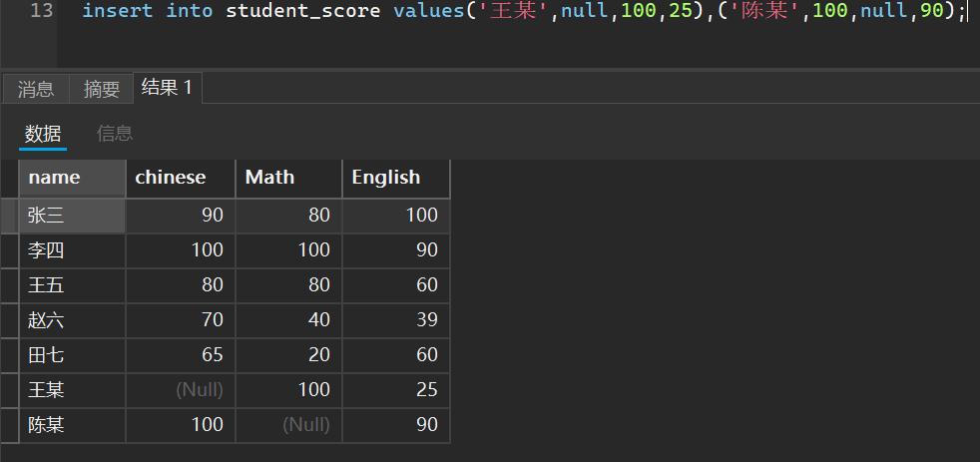Screen dimensions: 980x462
Task: Click 田七's Math score 20
Action: [288, 355]
